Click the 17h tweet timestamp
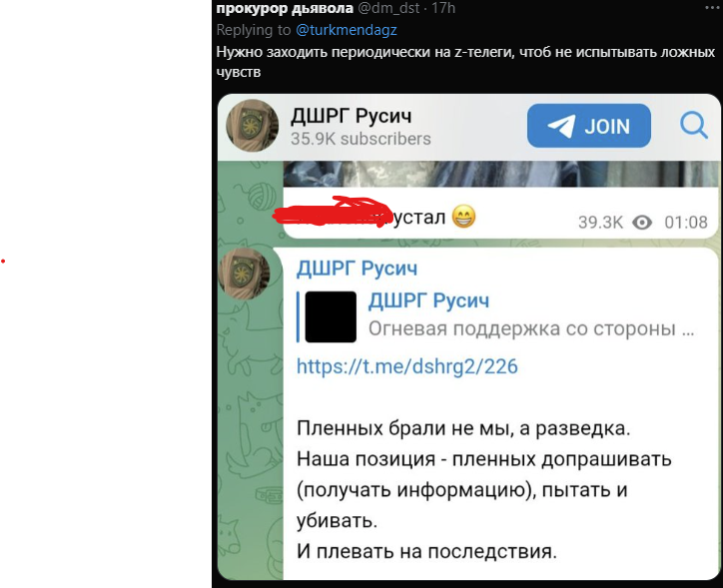This screenshot has width=723, height=588. 442,8
